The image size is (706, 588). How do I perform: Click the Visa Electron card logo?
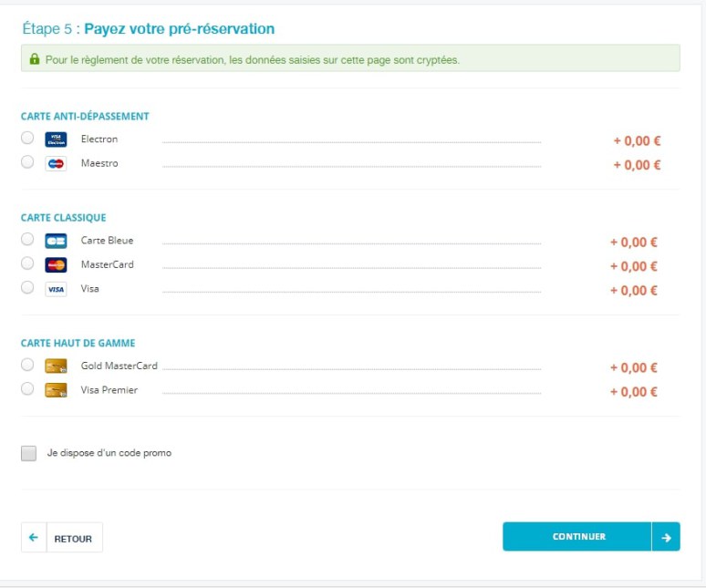pos(56,139)
